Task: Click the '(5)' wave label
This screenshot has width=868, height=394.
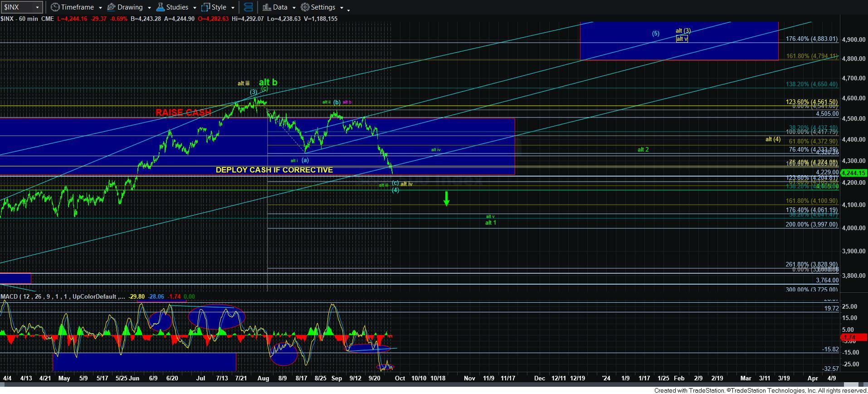Action: [x=655, y=33]
